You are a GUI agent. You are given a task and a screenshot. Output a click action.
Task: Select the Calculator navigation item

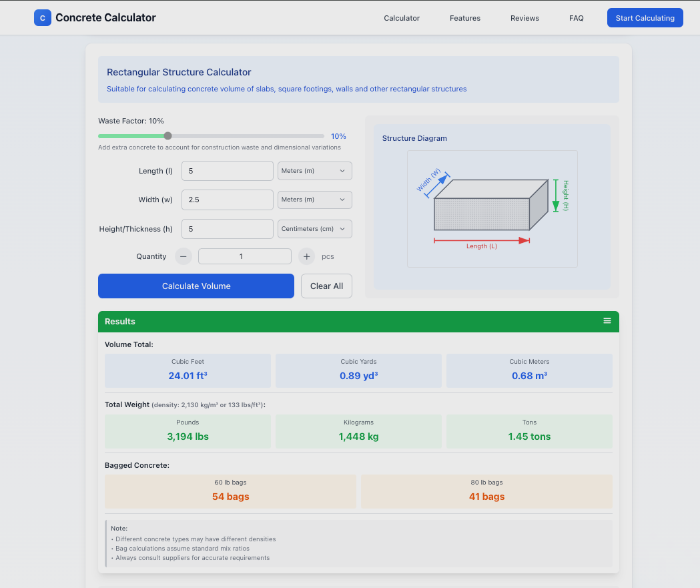[x=401, y=18]
